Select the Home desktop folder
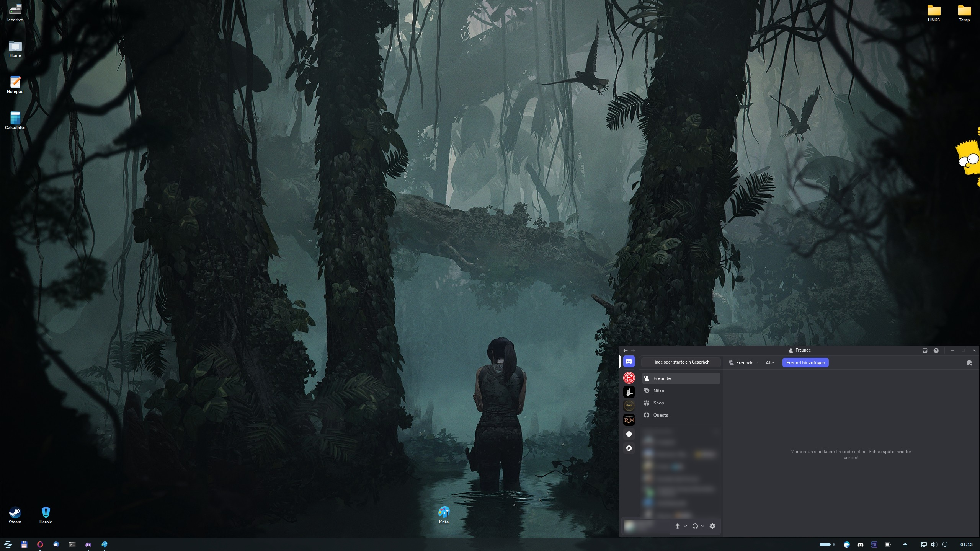980x551 pixels. coord(15,49)
